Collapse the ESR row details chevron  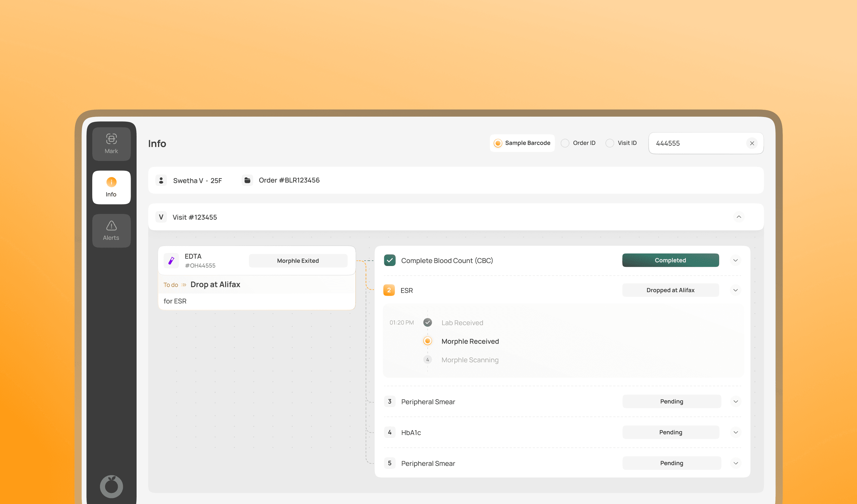tap(736, 290)
